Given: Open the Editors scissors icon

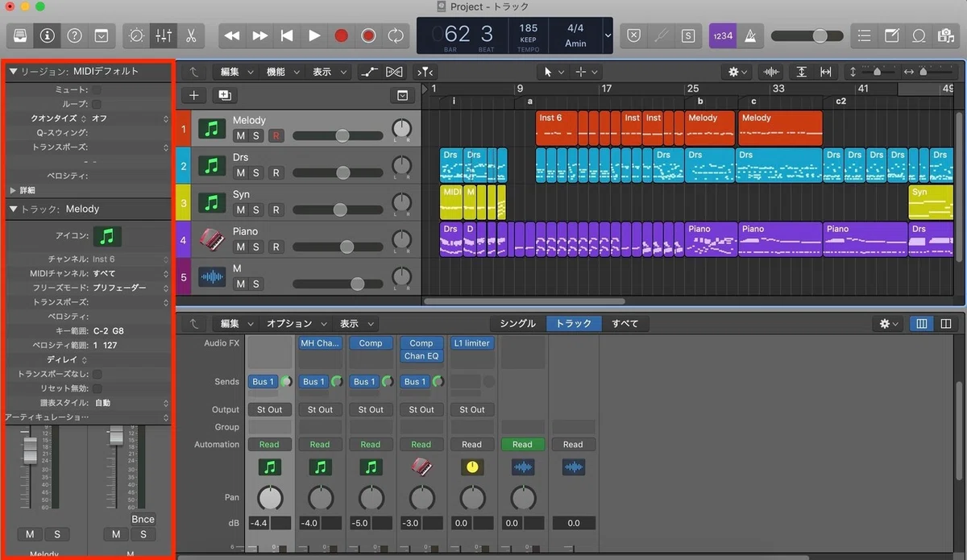Looking at the screenshot, I should pos(191,35).
